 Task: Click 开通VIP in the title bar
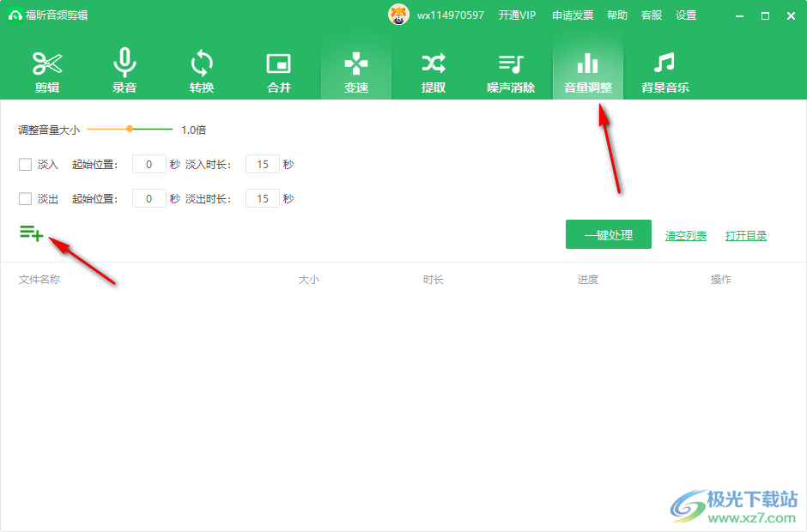[517, 15]
